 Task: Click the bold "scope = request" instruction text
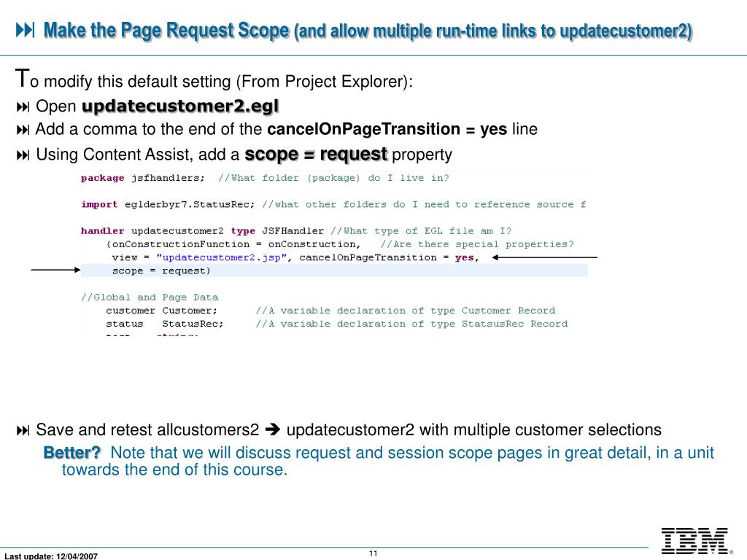[316, 154]
